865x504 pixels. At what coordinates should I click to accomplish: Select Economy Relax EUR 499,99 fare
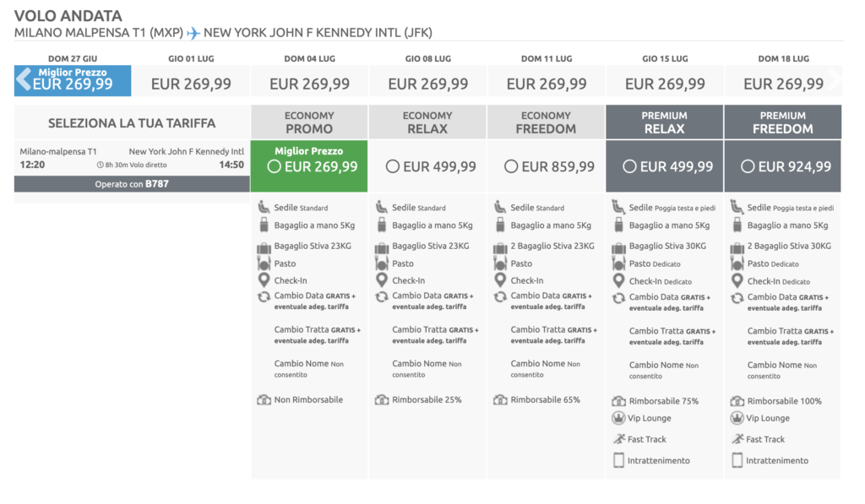pos(392,166)
